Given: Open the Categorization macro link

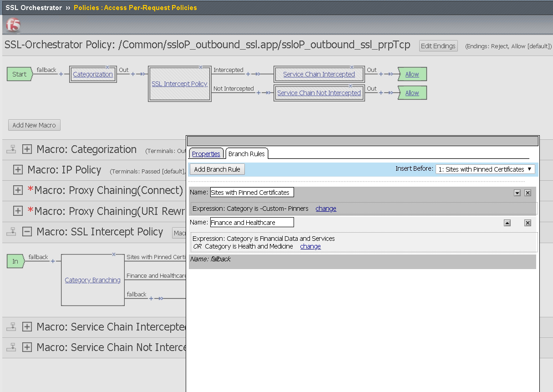Looking at the screenshot, I should pyautogui.click(x=93, y=74).
